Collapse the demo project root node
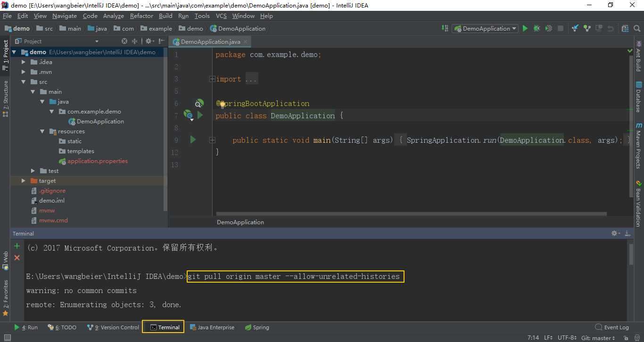Image resolution: width=644 pixels, height=342 pixels. tap(14, 52)
